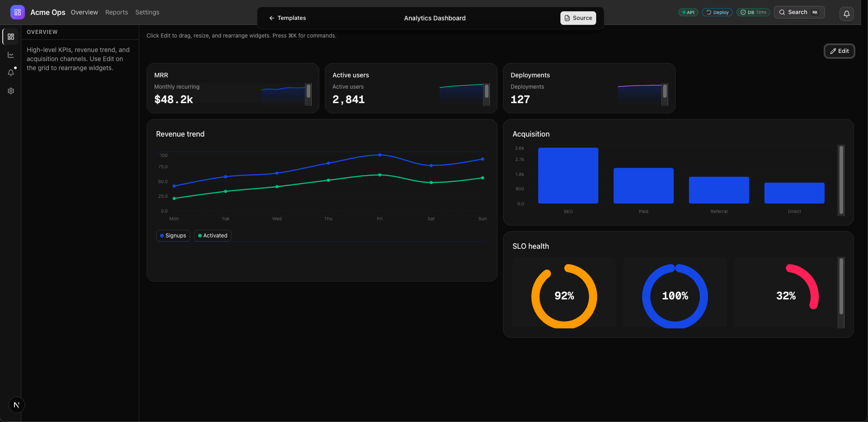Viewport: 868px width, 422px height.
Task: Click the Active users sparkline chart
Action: coord(461,95)
